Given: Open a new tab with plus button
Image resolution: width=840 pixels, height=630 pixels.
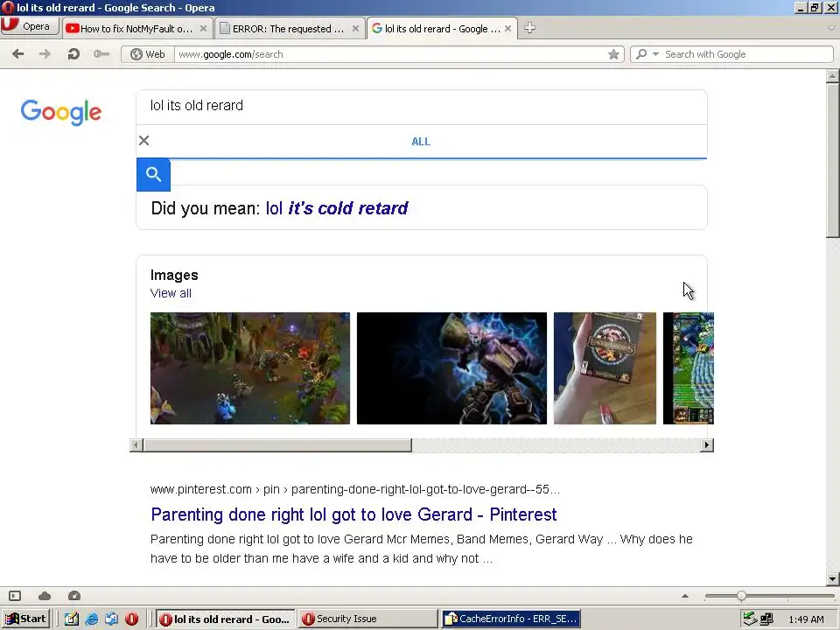Looking at the screenshot, I should [529, 28].
